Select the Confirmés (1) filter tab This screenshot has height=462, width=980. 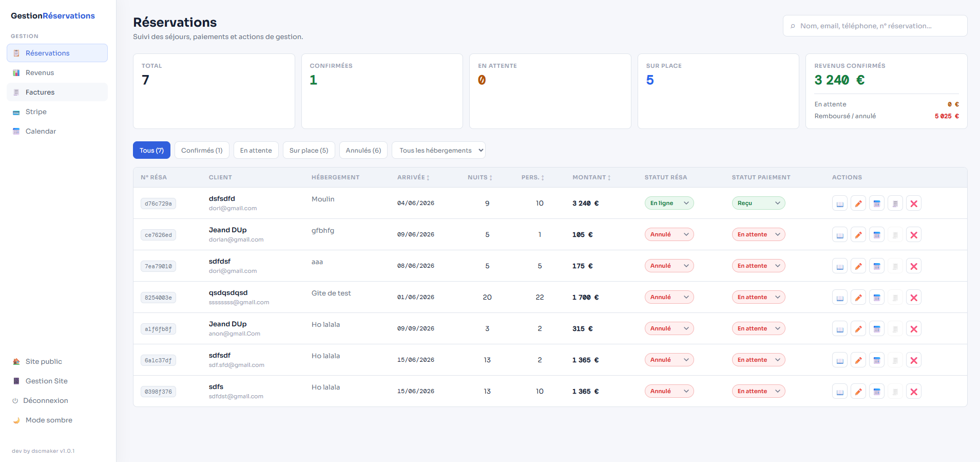(202, 150)
